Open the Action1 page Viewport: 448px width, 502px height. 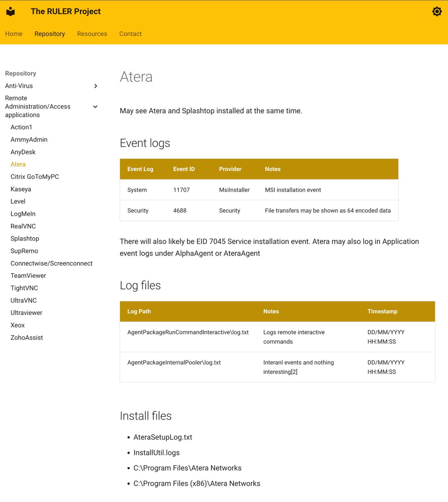21,127
